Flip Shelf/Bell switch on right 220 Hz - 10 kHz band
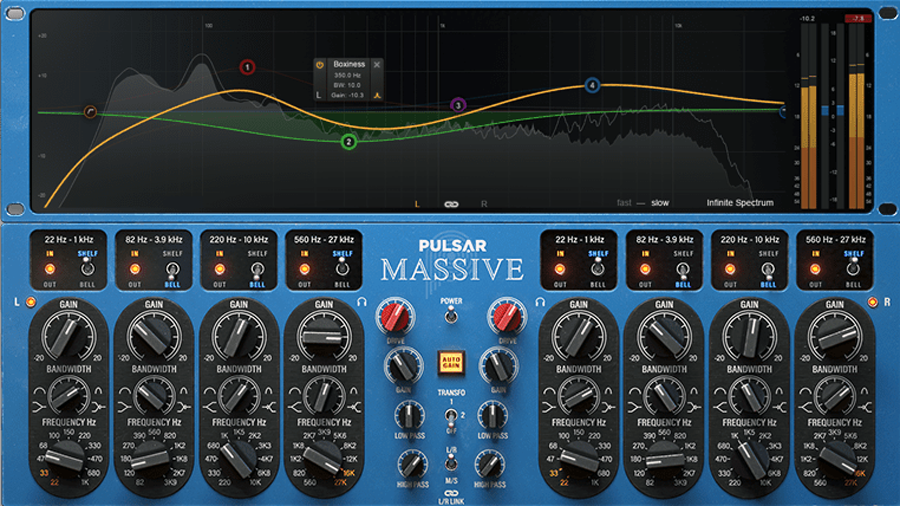 click(768, 268)
